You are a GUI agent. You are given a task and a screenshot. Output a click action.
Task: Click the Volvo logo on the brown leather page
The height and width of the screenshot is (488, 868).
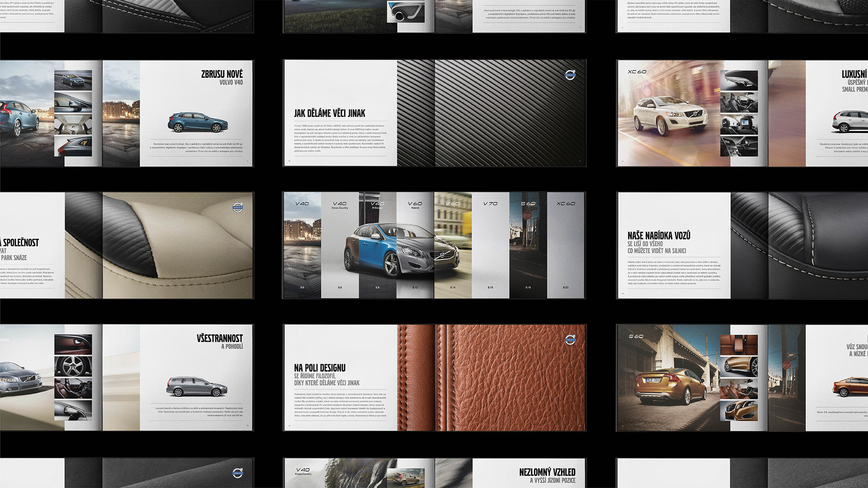pos(570,340)
